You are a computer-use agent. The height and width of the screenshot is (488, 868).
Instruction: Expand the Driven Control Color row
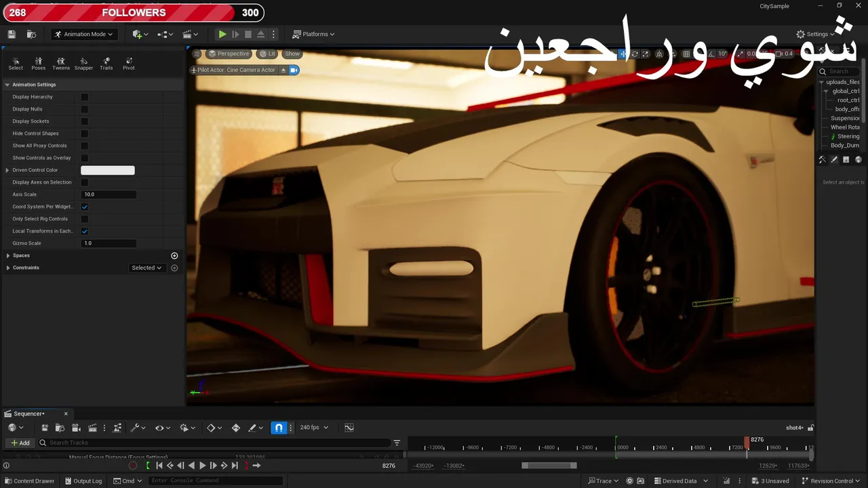click(7, 170)
